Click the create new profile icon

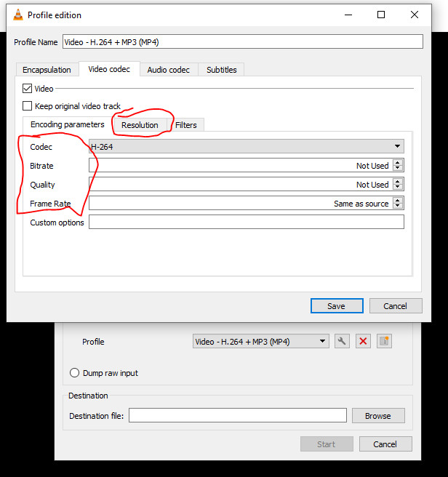385,341
